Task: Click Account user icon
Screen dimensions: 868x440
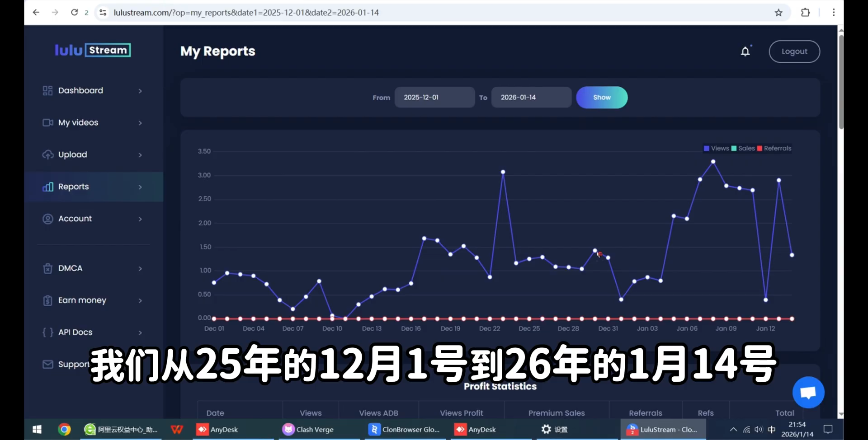Action: coord(47,219)
